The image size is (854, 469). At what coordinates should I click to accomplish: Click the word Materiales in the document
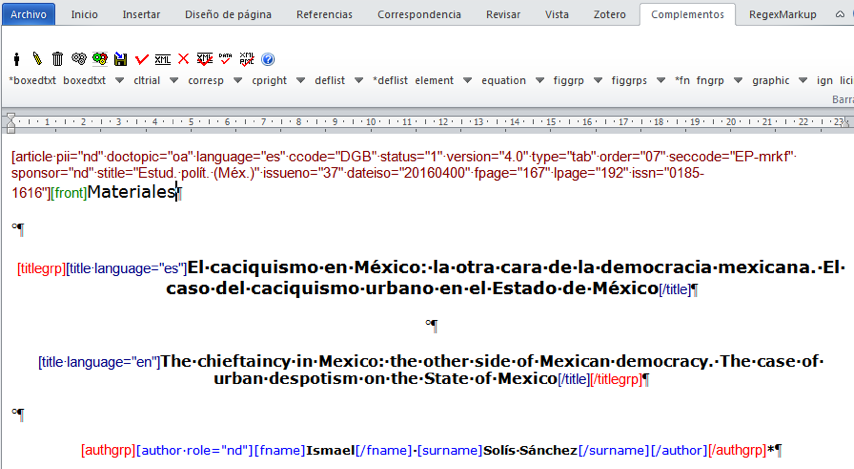(130, 192)
